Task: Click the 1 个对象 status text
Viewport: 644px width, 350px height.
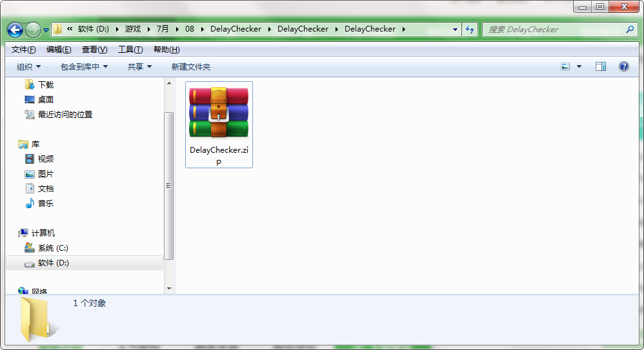Action: (90, 303)
